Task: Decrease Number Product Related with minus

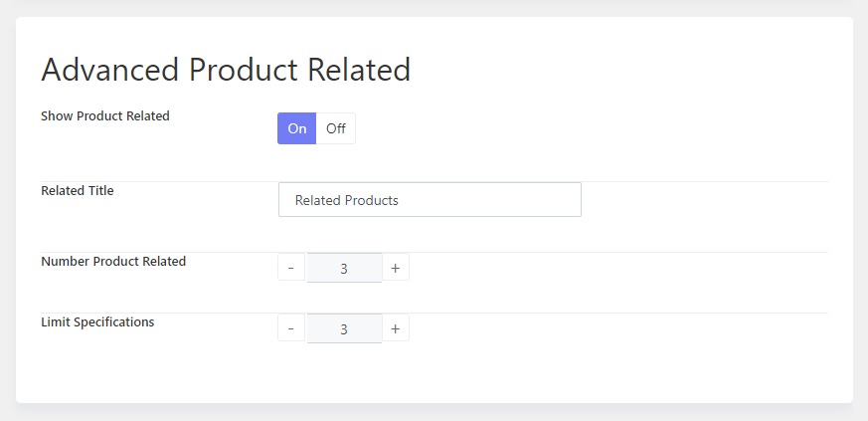Action: (x=291, y=268)
